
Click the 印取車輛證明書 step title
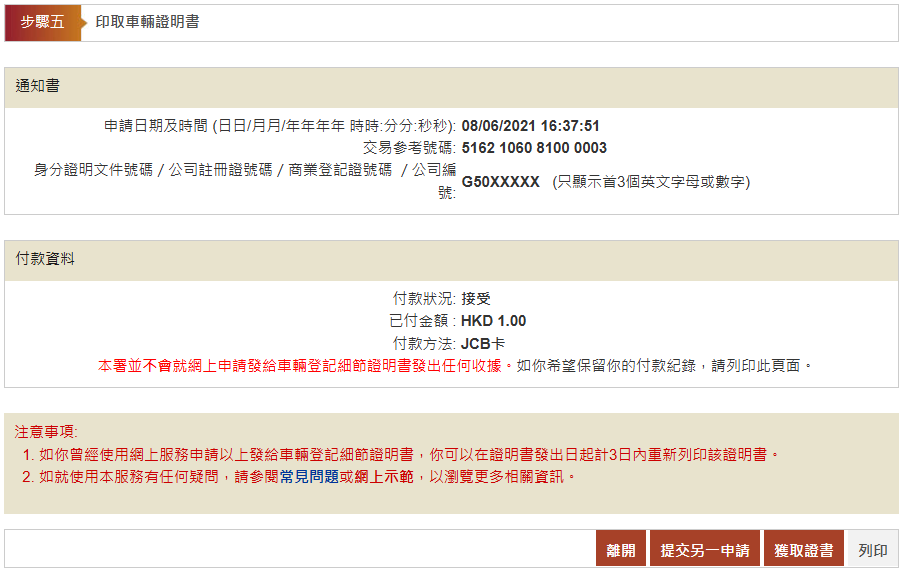click(x=147, y=21)
